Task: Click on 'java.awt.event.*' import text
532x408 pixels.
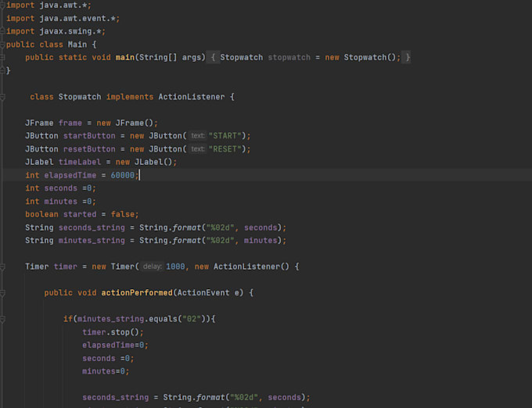Action: [77, 18]
